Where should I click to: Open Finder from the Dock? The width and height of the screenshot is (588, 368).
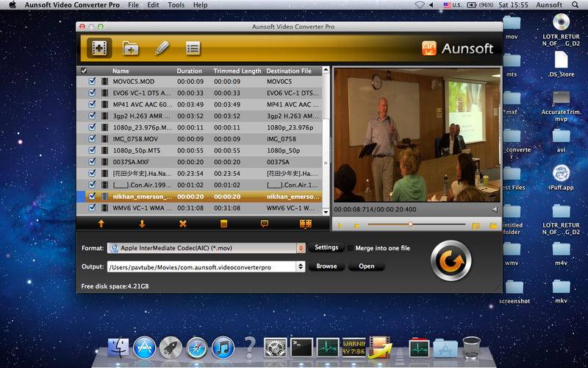point(118,347)
